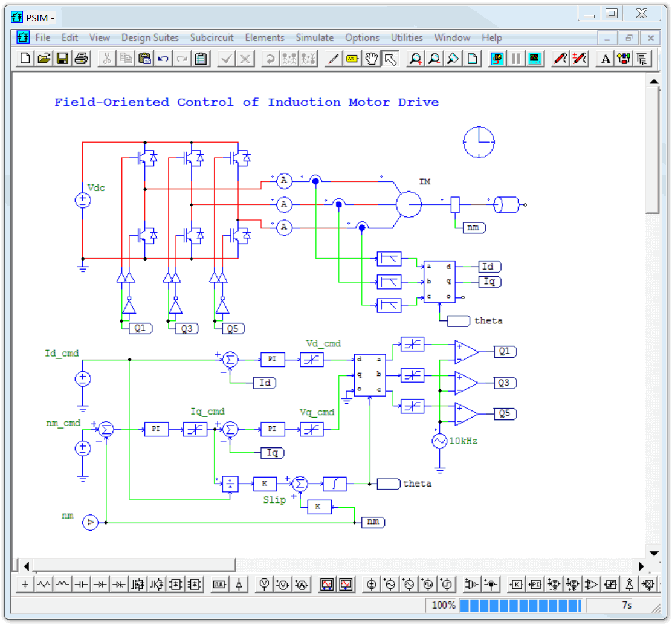Viewport: 672px width, 625px height.
Task: Select the Wire pencil tool
Action: (333, 59)
